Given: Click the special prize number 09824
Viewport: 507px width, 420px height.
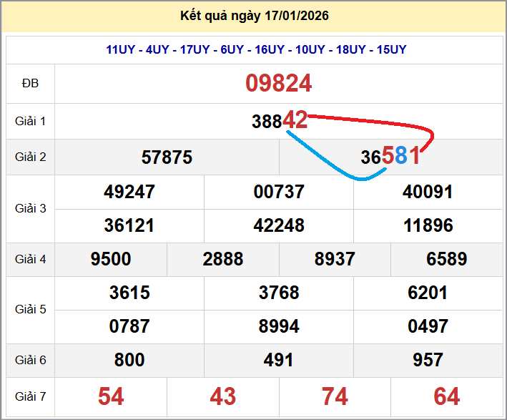Looking at the screenshot, I should pos(278,84).
